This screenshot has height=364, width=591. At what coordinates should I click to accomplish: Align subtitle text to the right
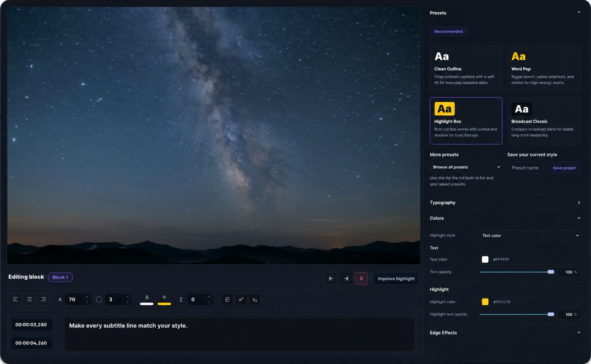coord(43,299)
